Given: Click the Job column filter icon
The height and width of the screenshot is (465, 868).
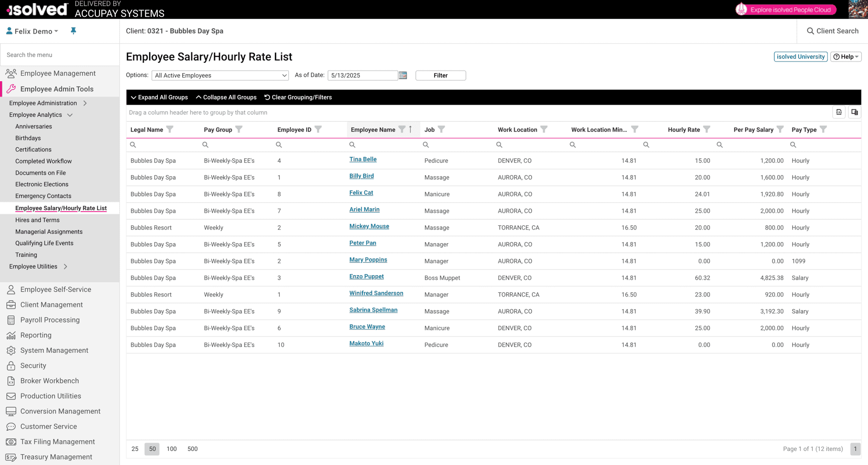Looking at the screenshot, I should point(442,129).
